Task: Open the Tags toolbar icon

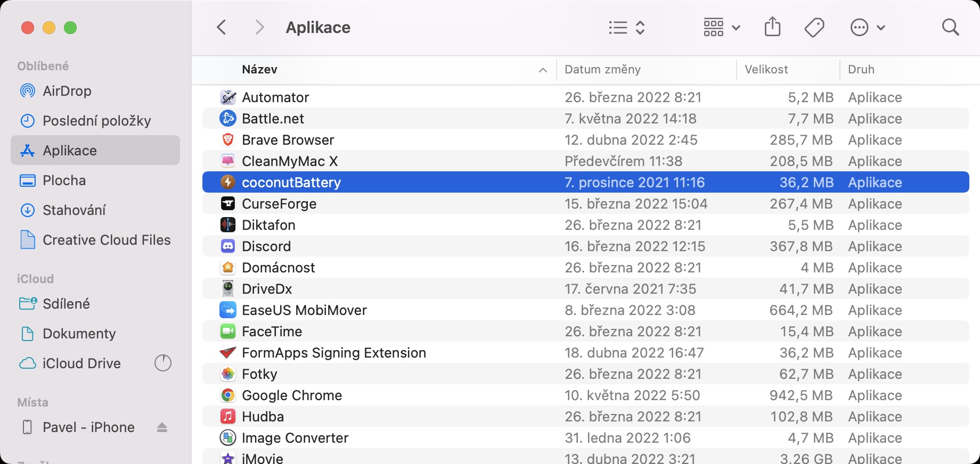Action: coord(814,27)
